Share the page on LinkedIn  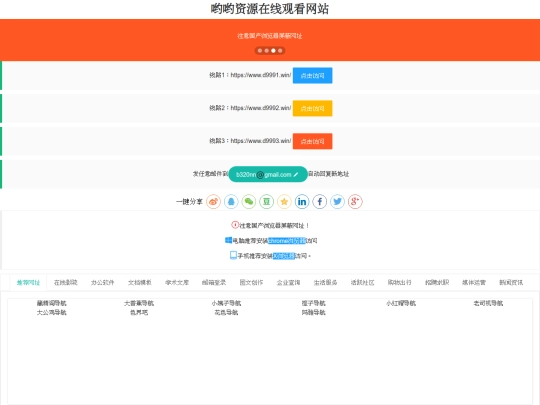[x=302, y=201]
